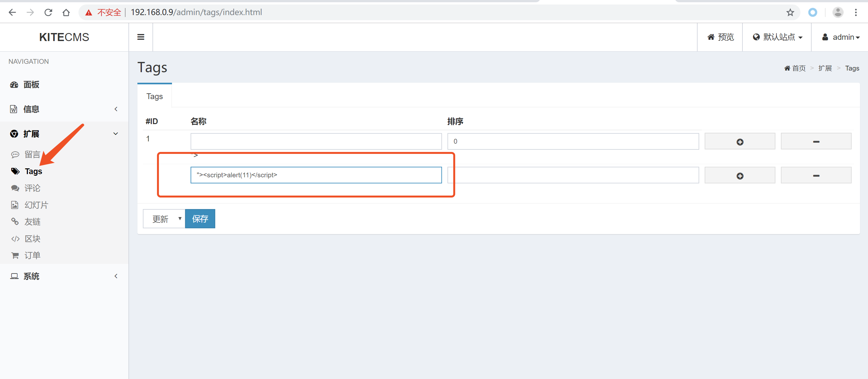Image resolution: width=868 pixels, height=379 pixels.
Task: Bookmark the page with the star icon
Action: click(790, 13)
